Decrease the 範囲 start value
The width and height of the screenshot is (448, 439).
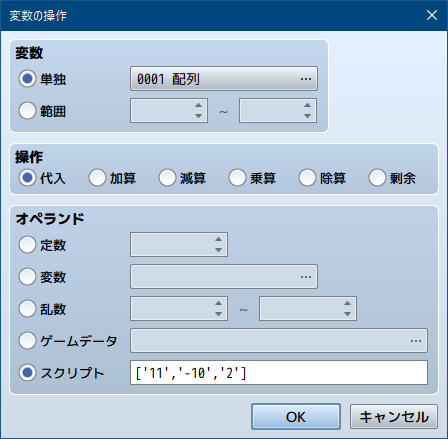click(198, 116)
